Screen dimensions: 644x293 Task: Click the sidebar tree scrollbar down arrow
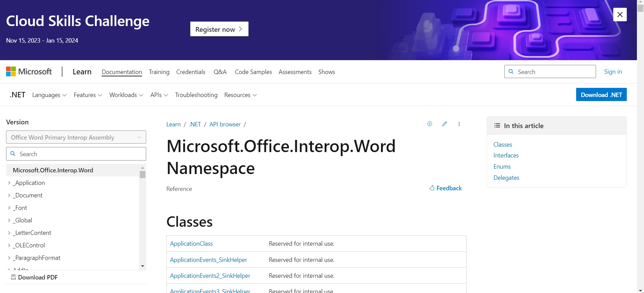(x=142, y=266)
